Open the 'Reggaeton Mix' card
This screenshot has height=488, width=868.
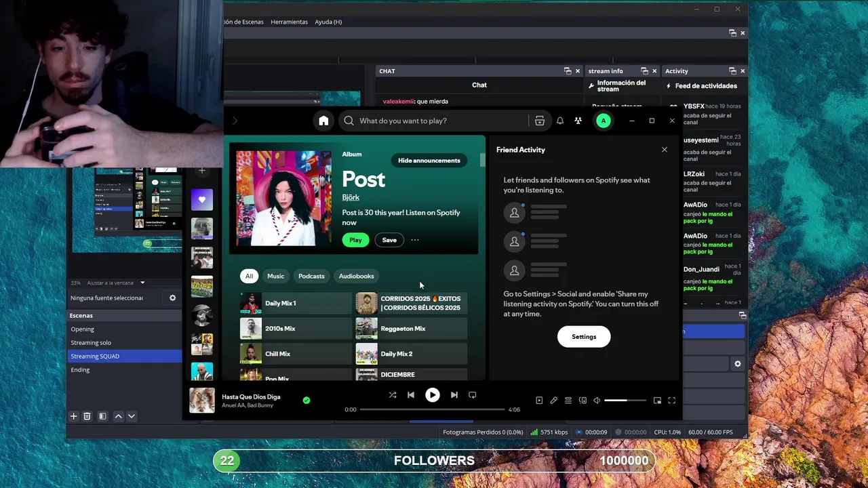tap(411, 329)
